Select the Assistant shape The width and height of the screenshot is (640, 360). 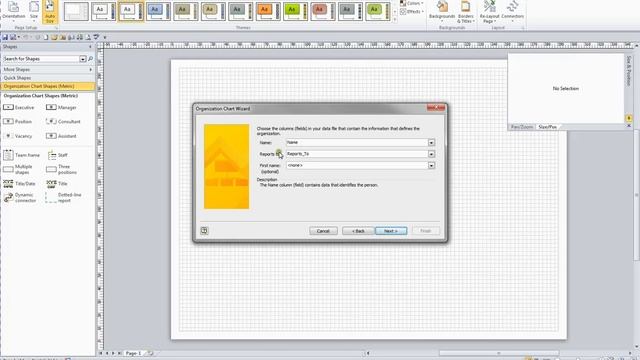point(61,136)
